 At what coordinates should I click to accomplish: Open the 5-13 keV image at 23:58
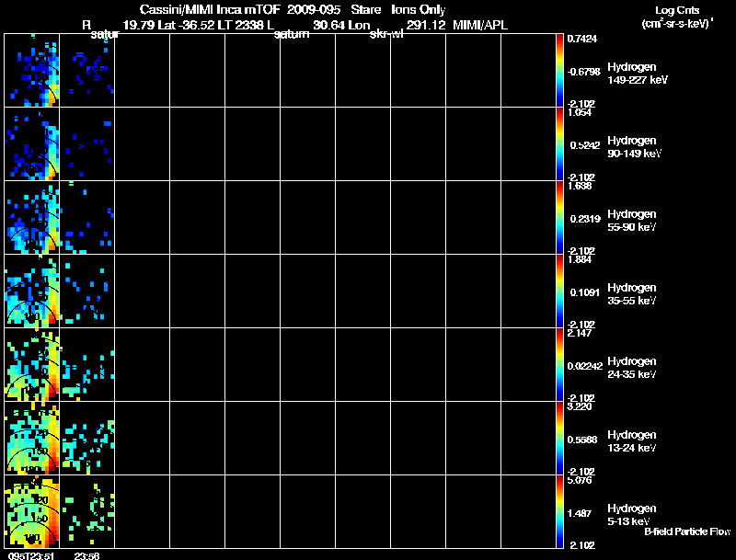pyautogui.click(x=86, y=511)
